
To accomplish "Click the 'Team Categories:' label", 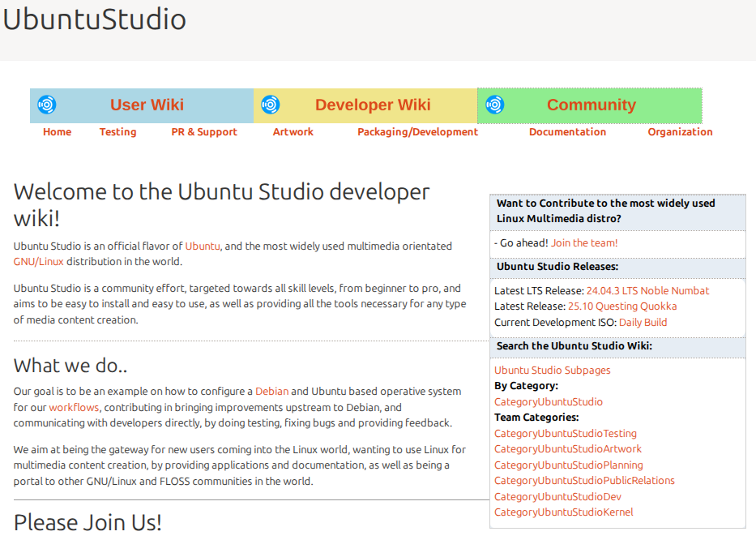I will 536,418.
